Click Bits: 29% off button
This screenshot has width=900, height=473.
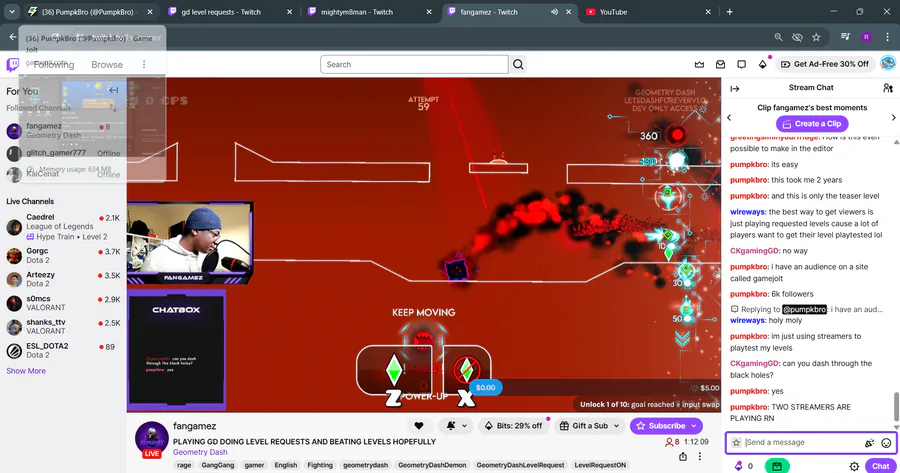click(x=513, y=426)
